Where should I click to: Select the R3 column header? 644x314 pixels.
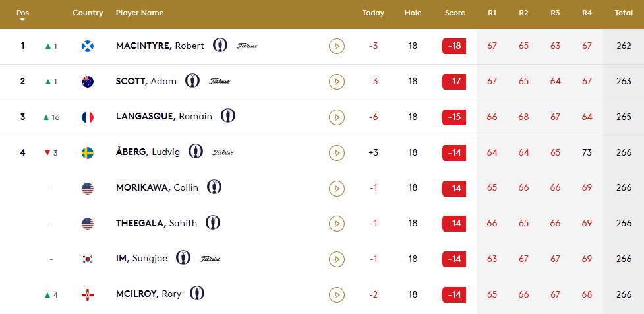[x=555, y=13]
